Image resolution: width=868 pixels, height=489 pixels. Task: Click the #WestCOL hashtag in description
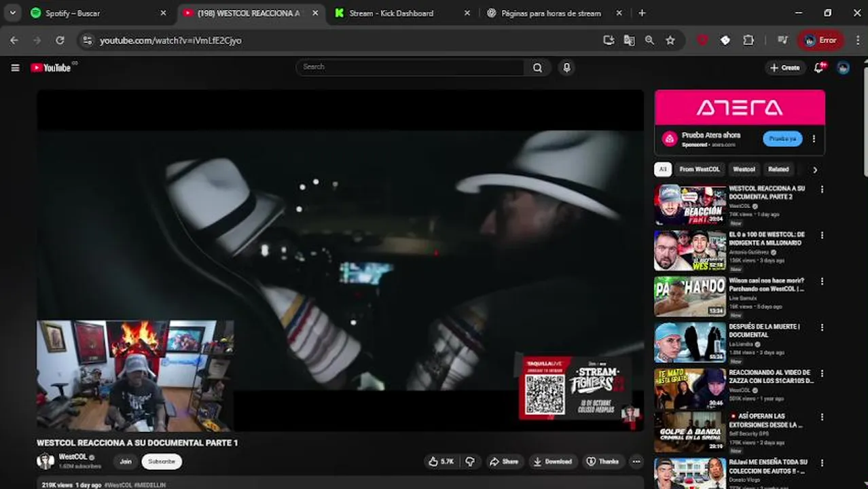[118, 485]
